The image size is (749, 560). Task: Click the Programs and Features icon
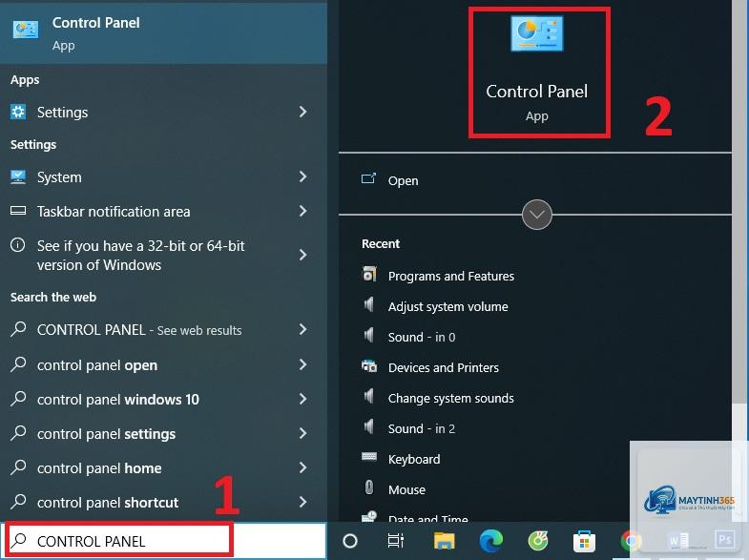(369, 274)
